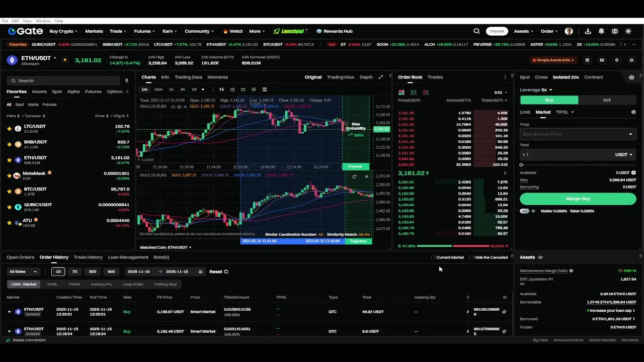Screen dimensions: 644x362
Task: Open the Matched Coin ETH/USDT dropdown
Action: click(x=166, y=247)
